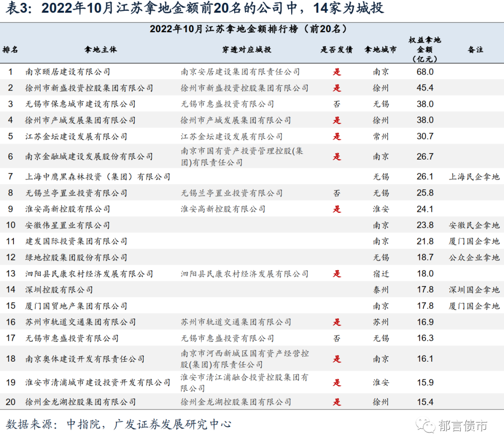Click the cell '建发国际投资集团有限公司'
Screen dimensions: 504x448
[x=77, y=241]
